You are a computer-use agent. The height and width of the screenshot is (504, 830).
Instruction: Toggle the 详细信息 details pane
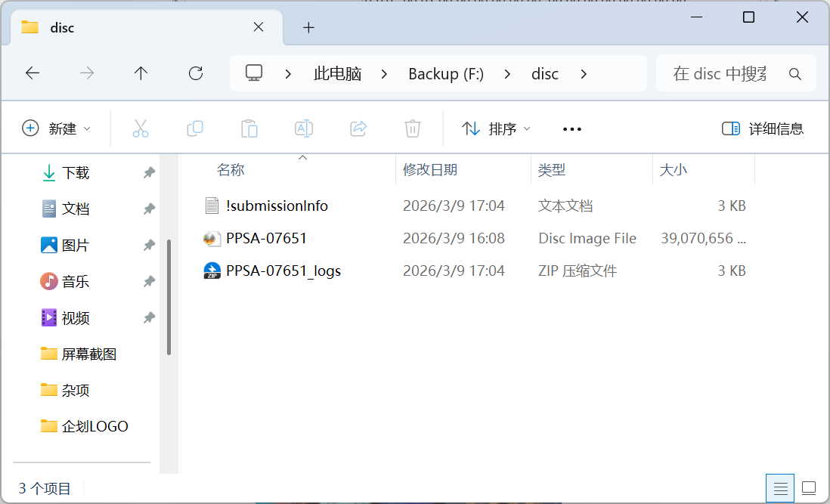coord(763,128)
